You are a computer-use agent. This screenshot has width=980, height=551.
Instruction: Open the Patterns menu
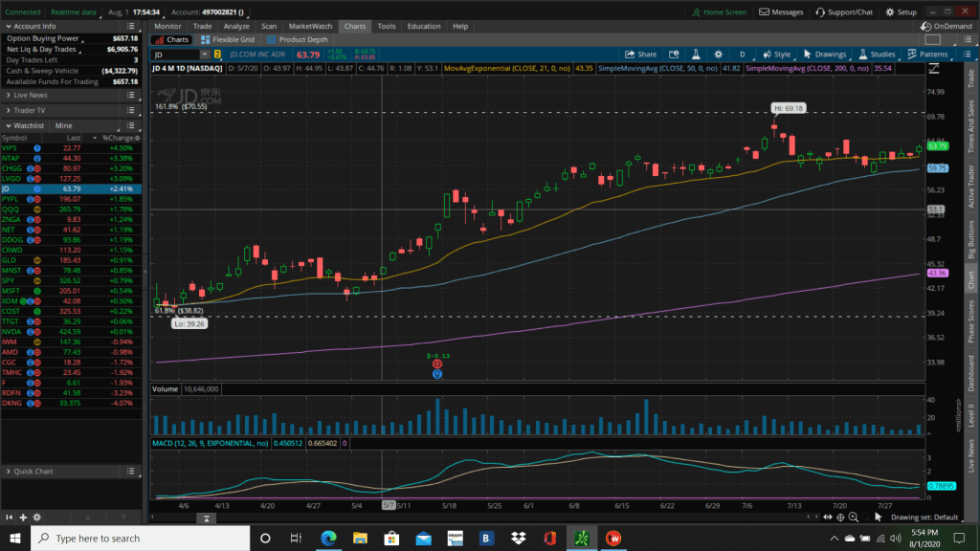[x=926, y=55]
